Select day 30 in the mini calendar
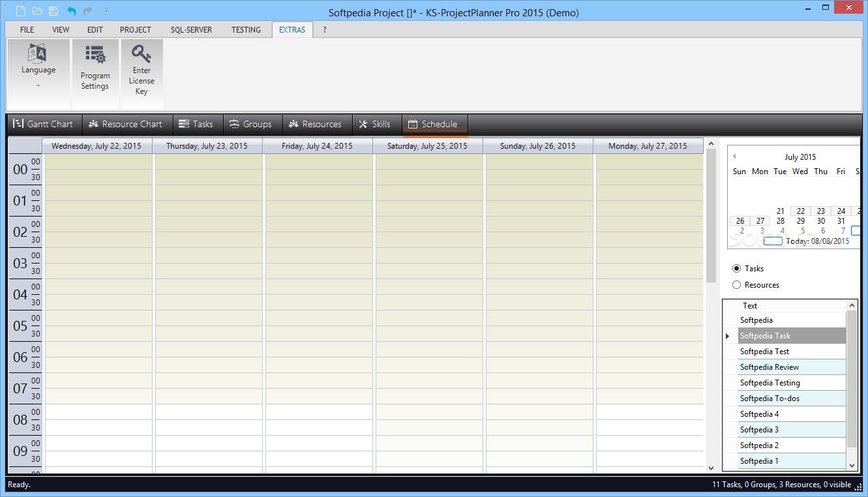 [821, 221]
